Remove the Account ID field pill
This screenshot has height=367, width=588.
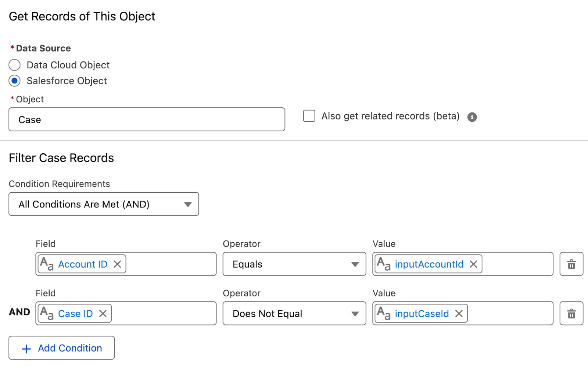(x=117, y=264)
